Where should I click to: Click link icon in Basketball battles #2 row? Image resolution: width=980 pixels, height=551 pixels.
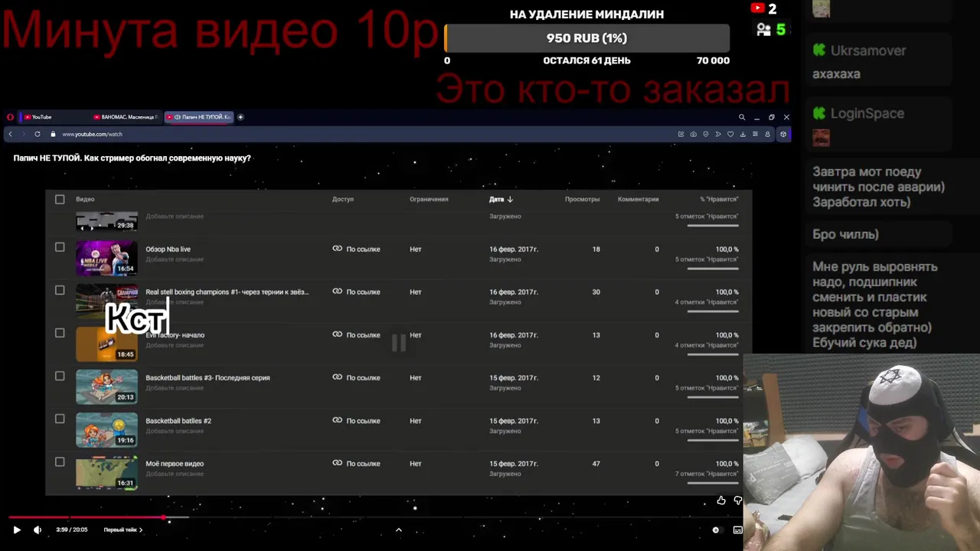pyautogui.click(x=337, y=420)
